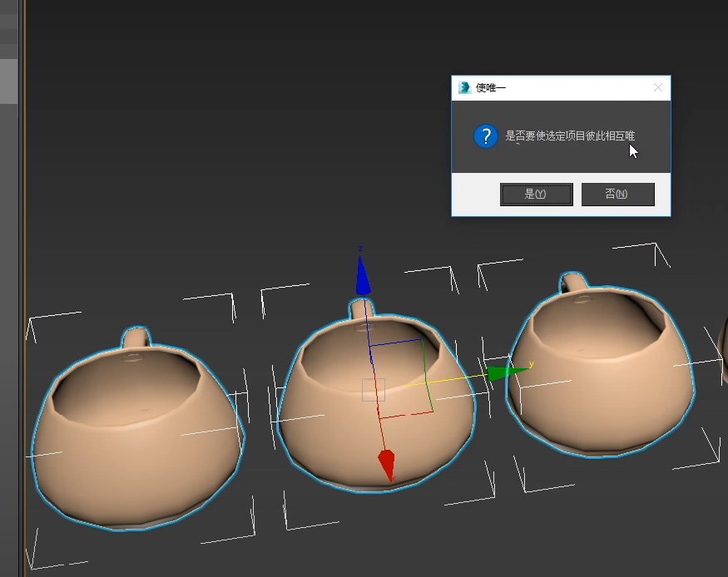The height and width of the screenshot is (577, 728).
Task: Select the rightmost full cup in viewport
Action: [x=599, y=391]
